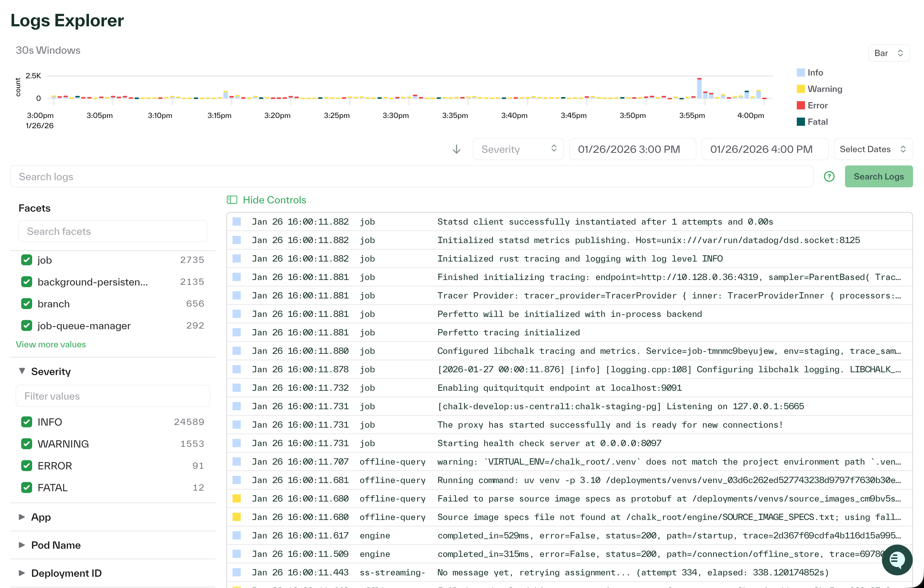Disable the branch facet checkbox
Screen dimensions: 924x588
(26, 303)
